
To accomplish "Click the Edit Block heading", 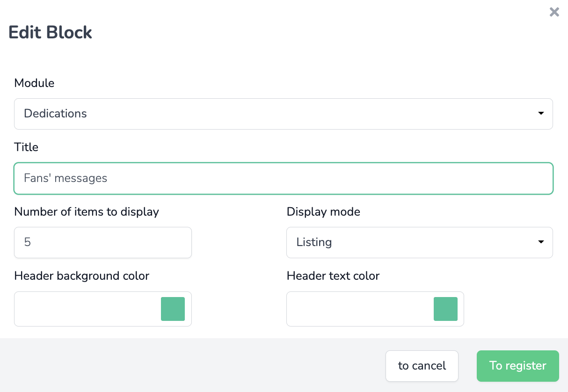I will [51, 32].
